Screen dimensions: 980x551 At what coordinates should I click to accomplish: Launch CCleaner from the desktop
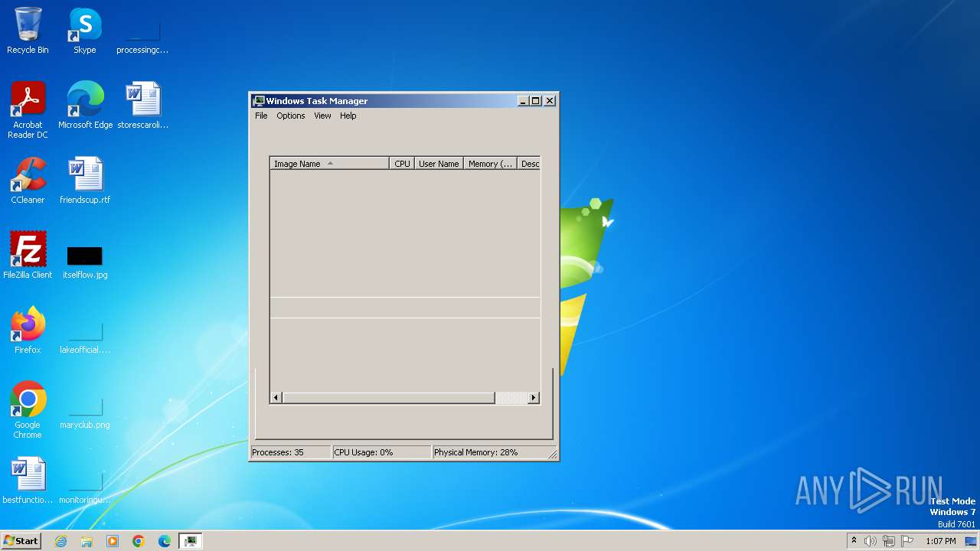coord(28,181)
